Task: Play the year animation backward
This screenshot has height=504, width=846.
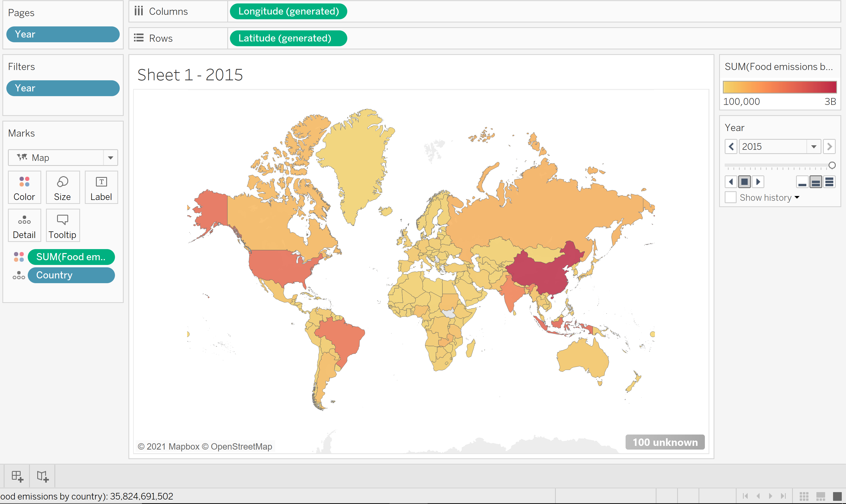Action: pos(731,182)
